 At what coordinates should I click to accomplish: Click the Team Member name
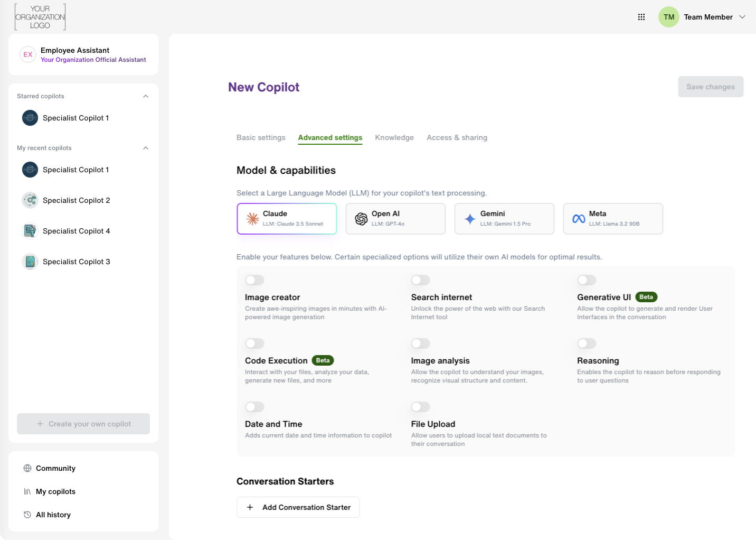coord(708,17)
